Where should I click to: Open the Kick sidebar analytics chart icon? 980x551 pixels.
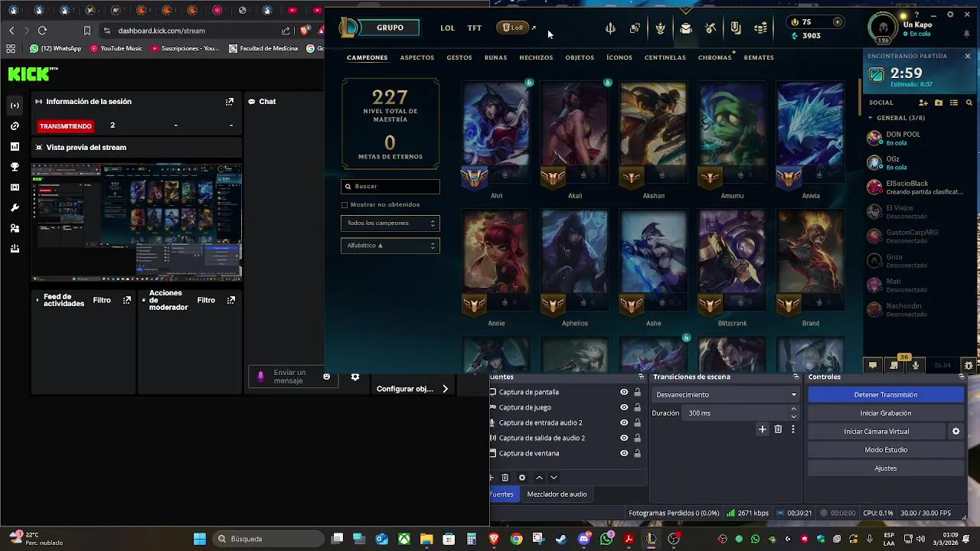(15, 146)
